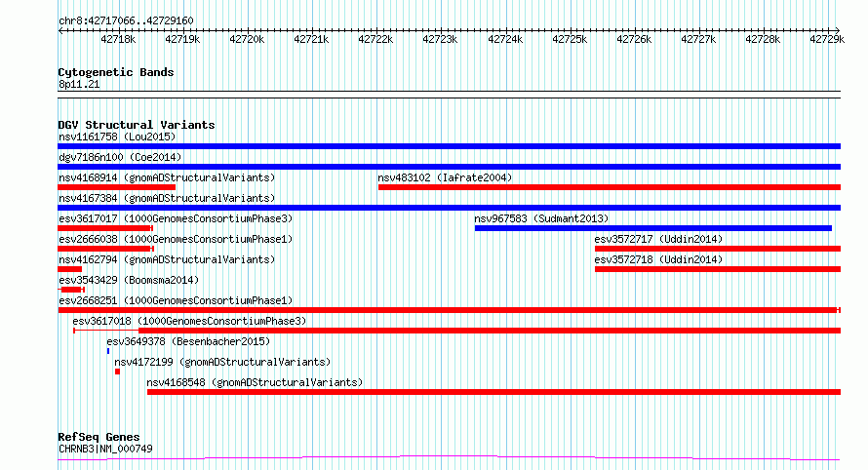Viewport: 868px width, 470px height.
Task: Click the CHRNB3|NM_000749 gene label
Action: tap(105, 449)
